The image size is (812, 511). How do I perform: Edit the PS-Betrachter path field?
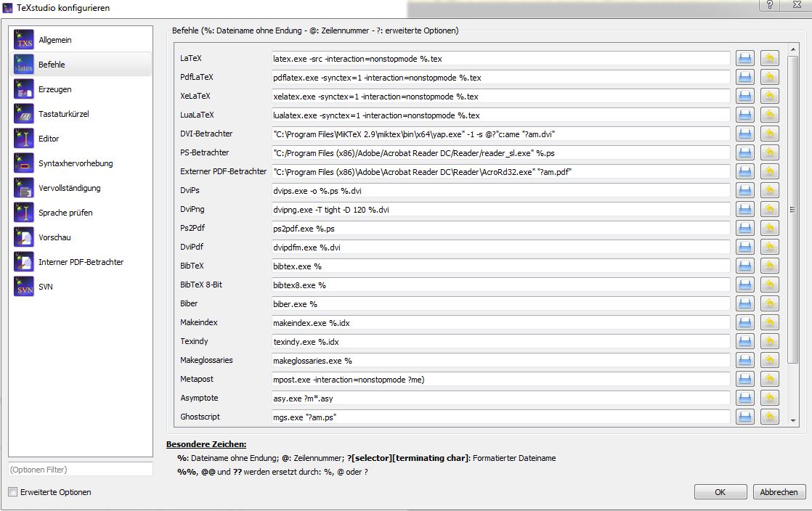(500, 152)
